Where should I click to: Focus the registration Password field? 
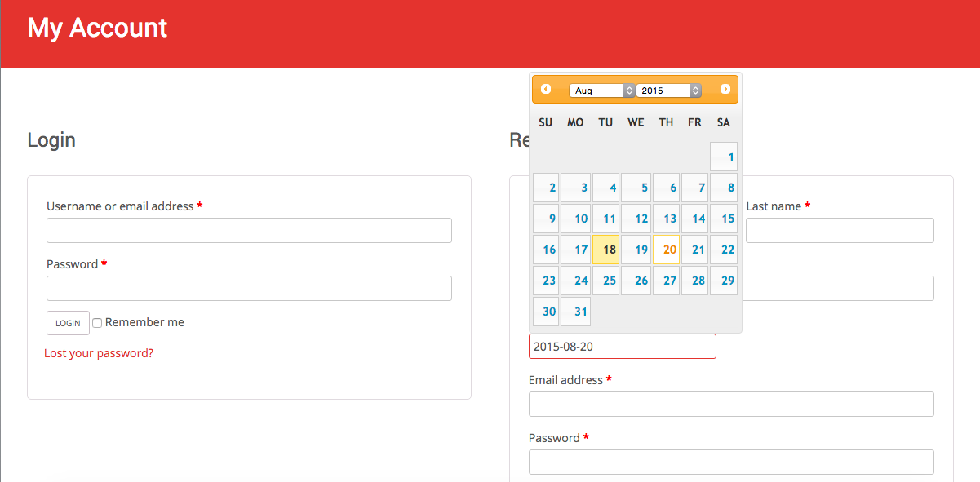(x=730, y=462)
